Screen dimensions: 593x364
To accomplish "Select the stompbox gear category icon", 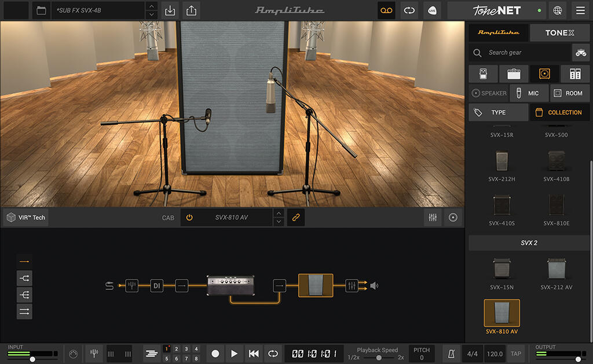I will [482, 73].
